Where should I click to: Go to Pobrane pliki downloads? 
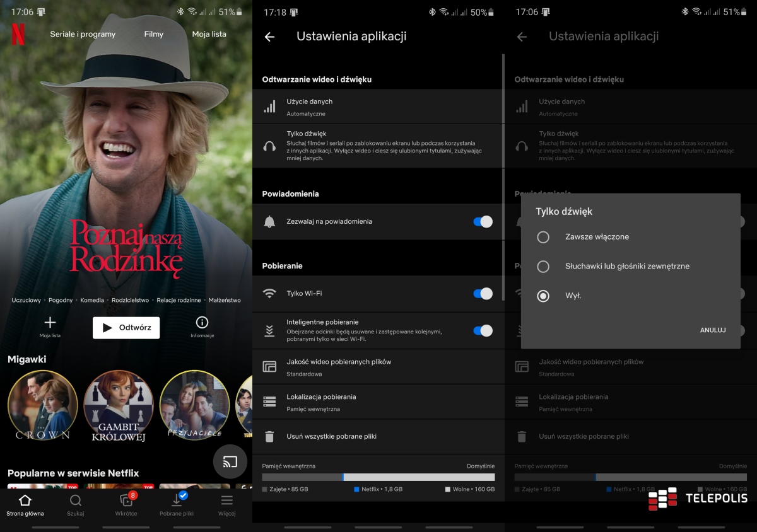[177, 505]
